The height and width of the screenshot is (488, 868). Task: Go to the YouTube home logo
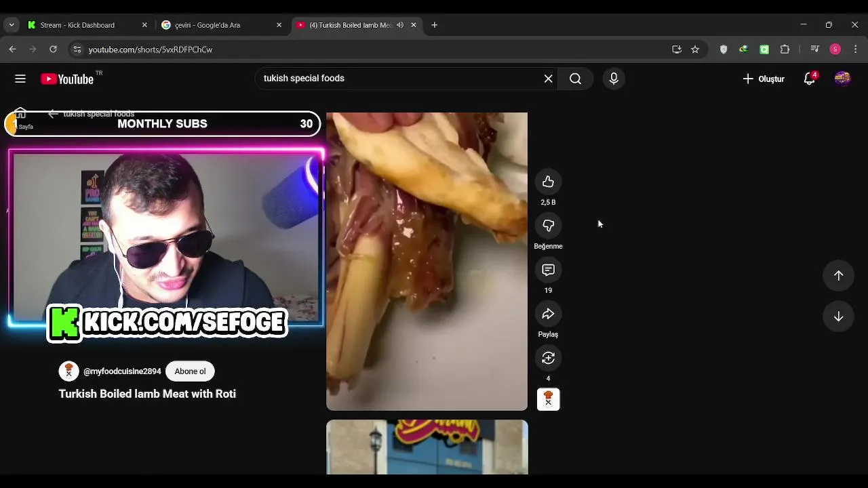pyautogui.click(x=67, y=79)
